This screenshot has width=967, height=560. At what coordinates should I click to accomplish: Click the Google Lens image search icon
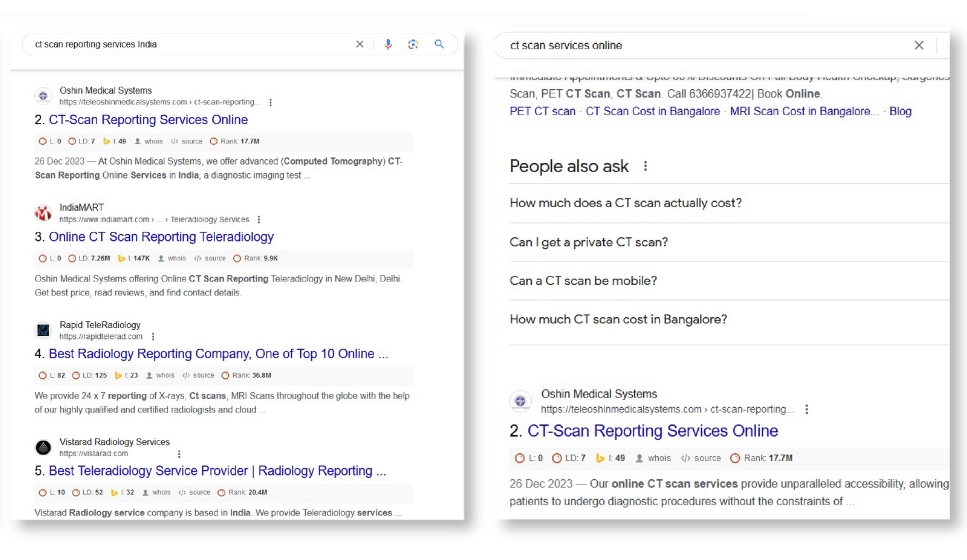(x=413, y=44)
